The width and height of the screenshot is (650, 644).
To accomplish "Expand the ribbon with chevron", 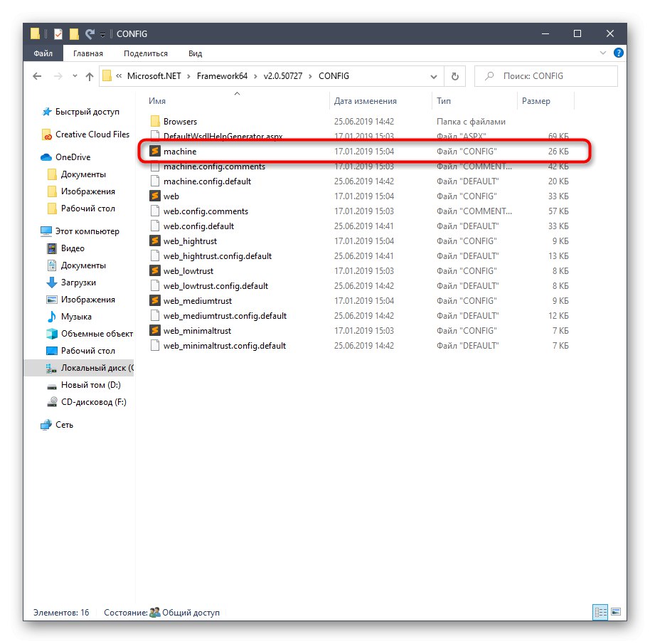I will 603,53.
